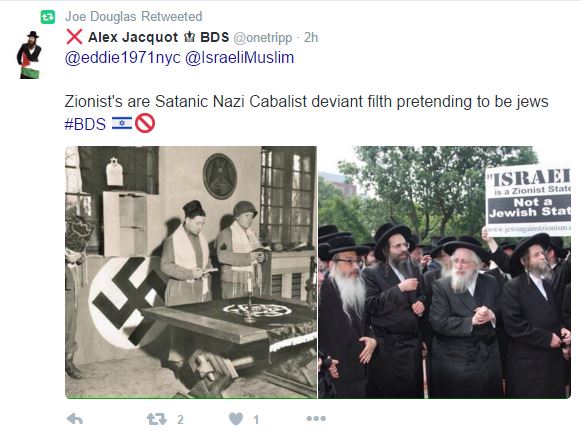Open the 2h timestamp permalink
581x435 pixels.
311,37
